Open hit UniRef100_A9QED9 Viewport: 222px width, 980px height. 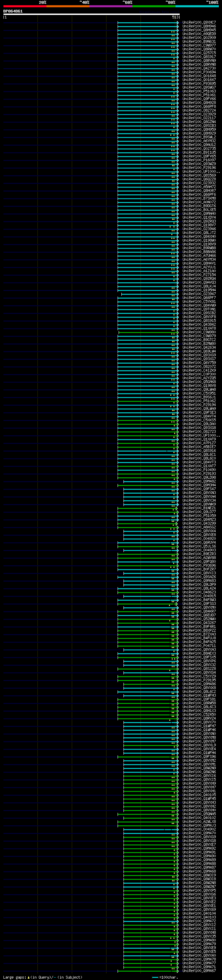pos(199,34)
